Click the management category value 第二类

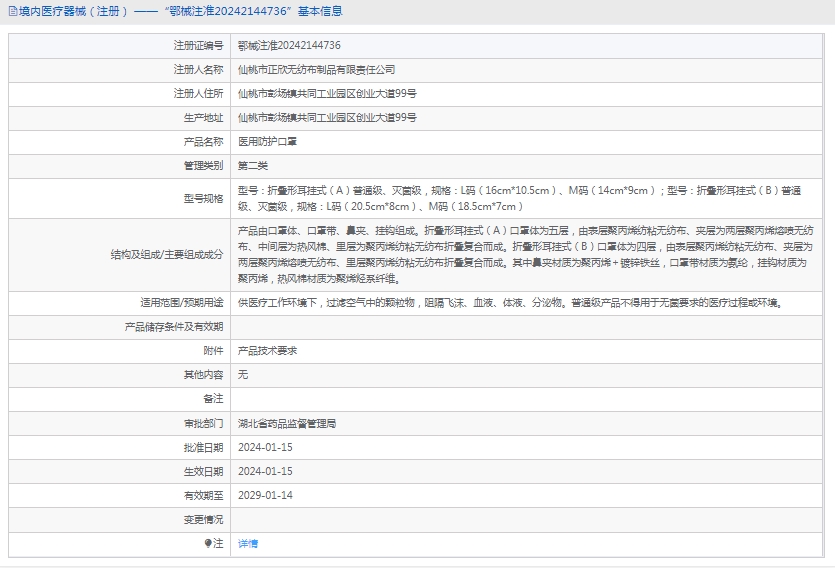[x=253, y=166]
